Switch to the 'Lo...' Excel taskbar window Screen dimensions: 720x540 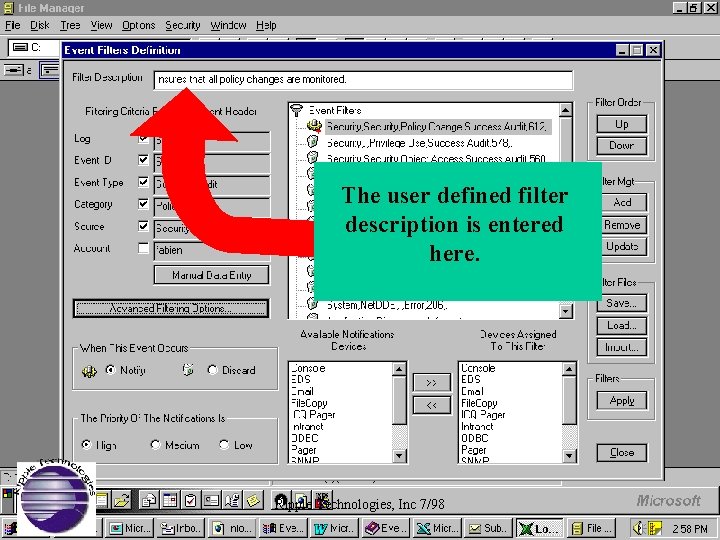[540, 529]
